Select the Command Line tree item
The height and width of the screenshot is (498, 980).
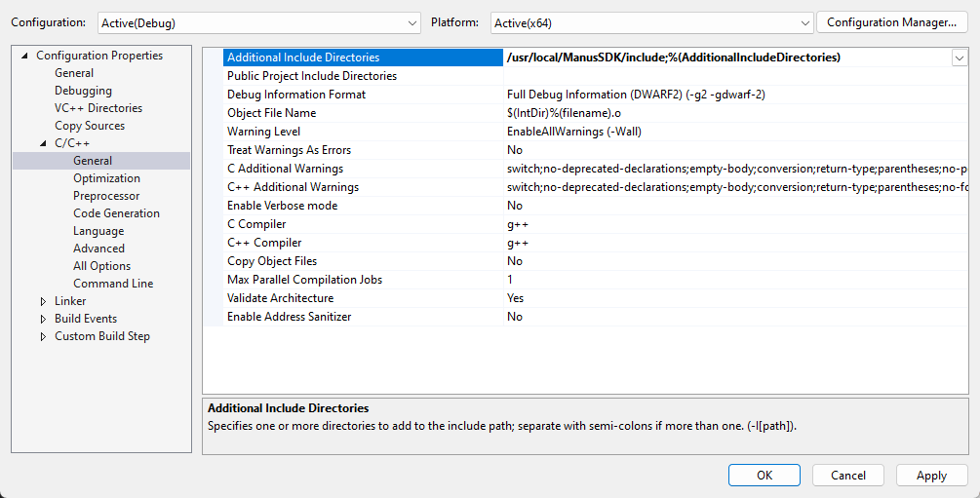[x=113, y=284]
